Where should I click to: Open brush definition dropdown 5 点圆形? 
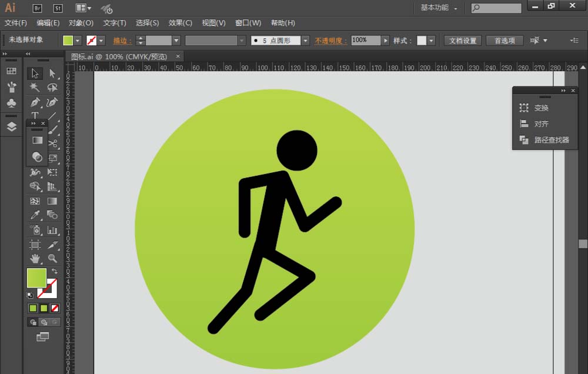tap(306, 41)
